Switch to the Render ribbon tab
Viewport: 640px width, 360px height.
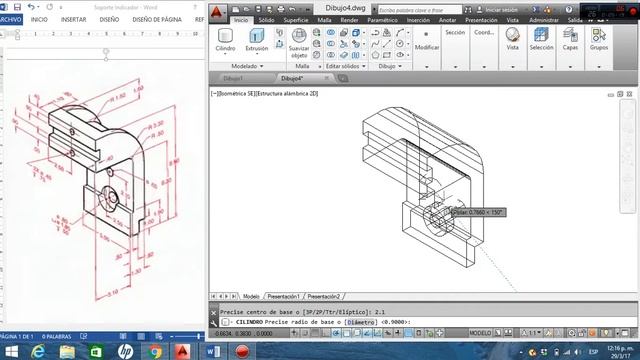click(349, 20)
